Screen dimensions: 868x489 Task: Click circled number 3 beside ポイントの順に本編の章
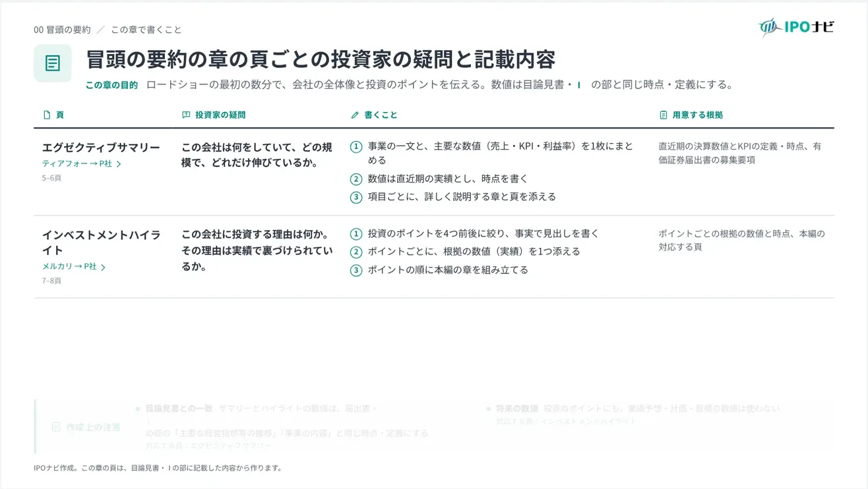click(356, 270)
